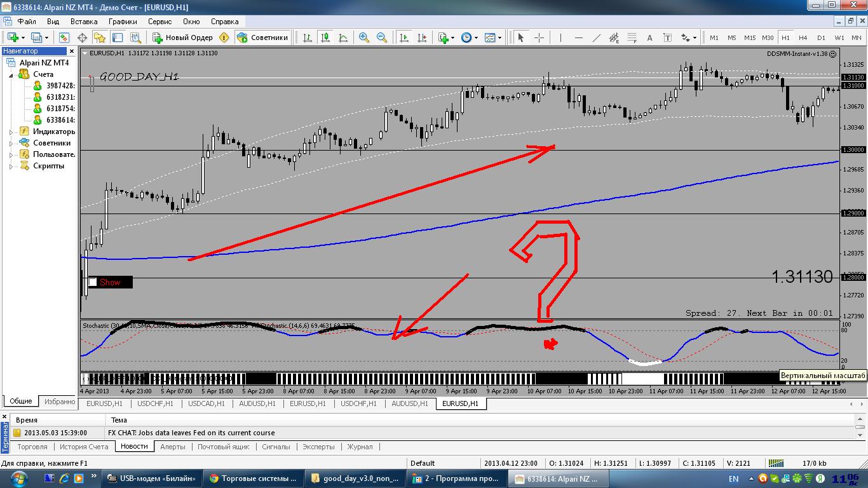Switch terminal to Алерты tab
The height and width of the screenshot is (488, 868).
coord(173,447)
